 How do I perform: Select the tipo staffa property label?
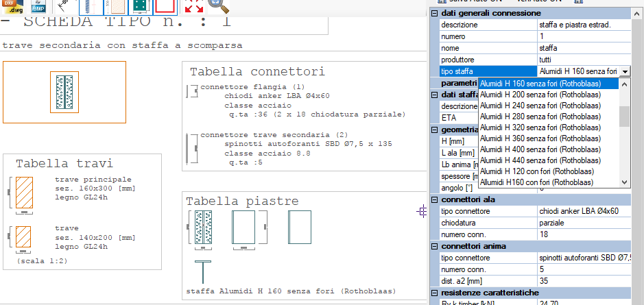click(488, 71)
